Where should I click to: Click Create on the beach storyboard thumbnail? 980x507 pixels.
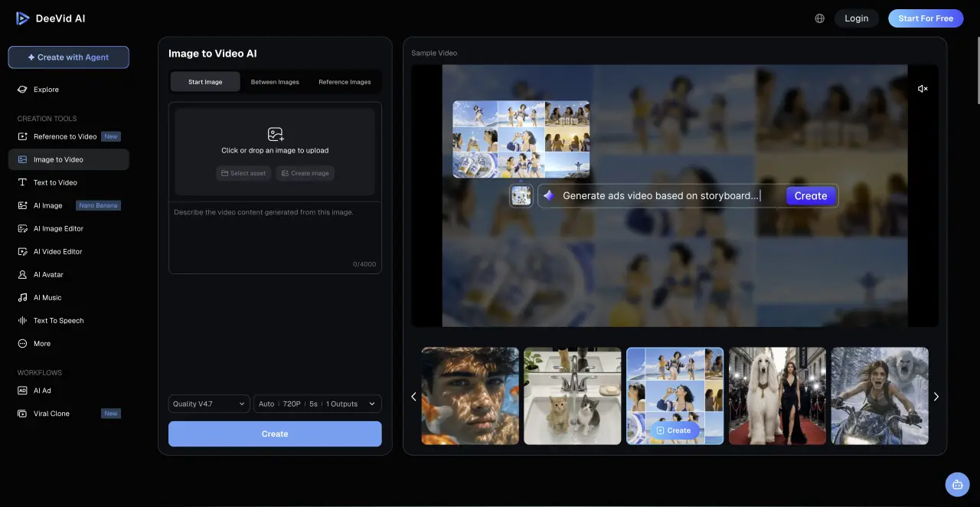[x=675, y=430]
